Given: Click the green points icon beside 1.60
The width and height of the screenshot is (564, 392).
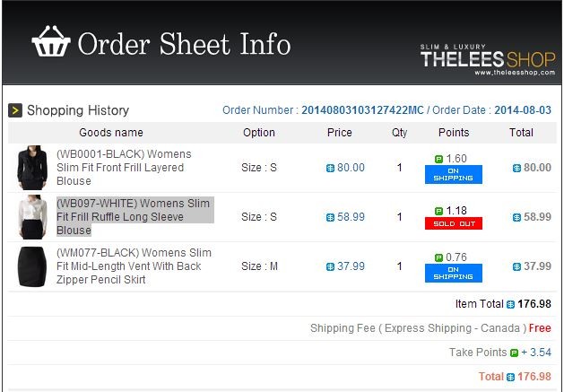Looking at the screenshot, I should (x=438, y=159).
